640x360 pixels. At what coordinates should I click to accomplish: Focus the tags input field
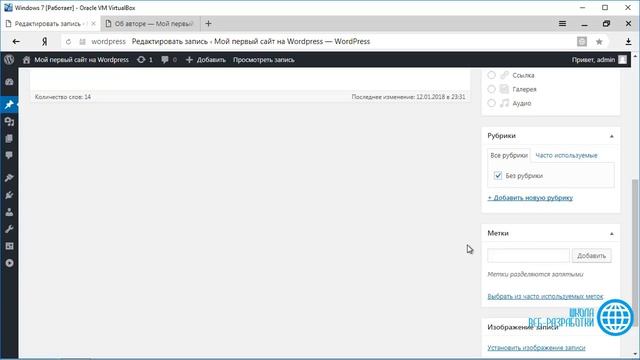528,256
